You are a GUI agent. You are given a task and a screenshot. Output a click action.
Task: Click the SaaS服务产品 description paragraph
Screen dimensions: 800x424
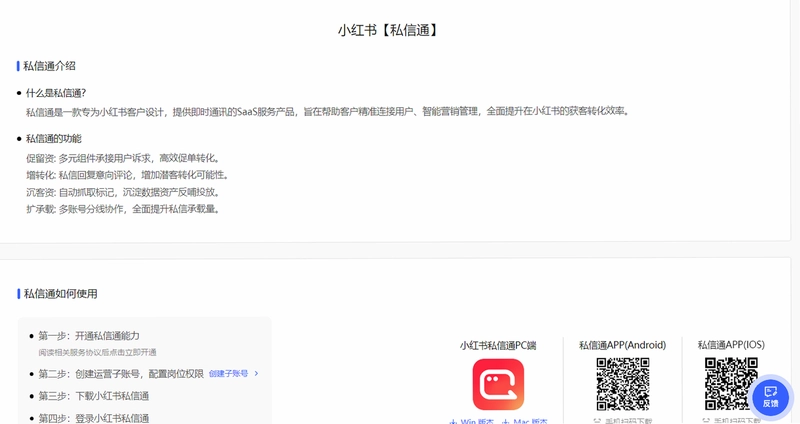pyautogui.click(x=329, y=111)
